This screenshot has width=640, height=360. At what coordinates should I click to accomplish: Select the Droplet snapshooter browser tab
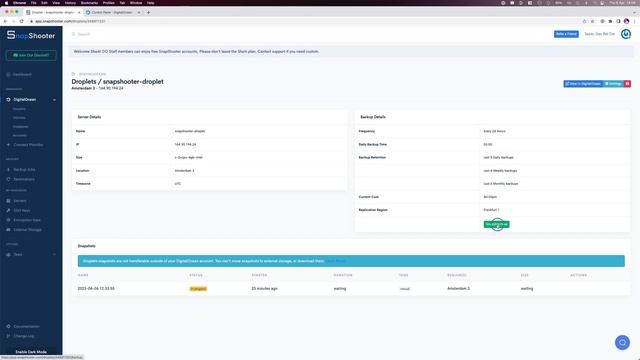(53, 12)
